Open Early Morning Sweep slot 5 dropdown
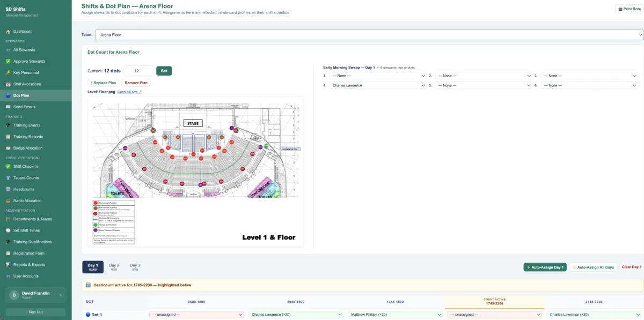644x320 pixels. (x=484, y=85)
